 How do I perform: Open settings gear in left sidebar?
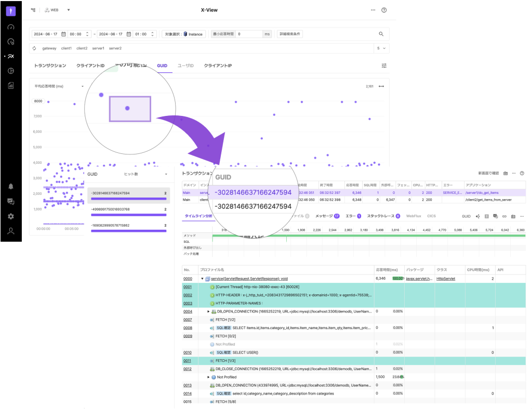click(x=11, y=216)
